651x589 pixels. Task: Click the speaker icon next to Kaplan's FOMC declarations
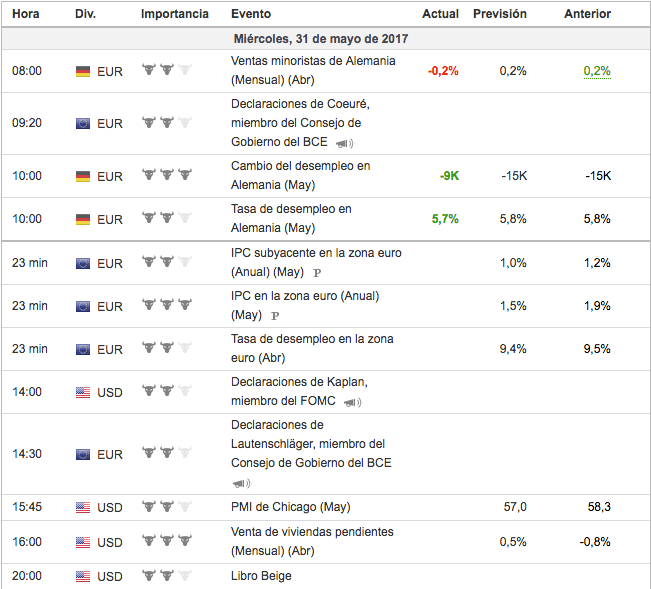pyautogui.click(x=352, y=402)
